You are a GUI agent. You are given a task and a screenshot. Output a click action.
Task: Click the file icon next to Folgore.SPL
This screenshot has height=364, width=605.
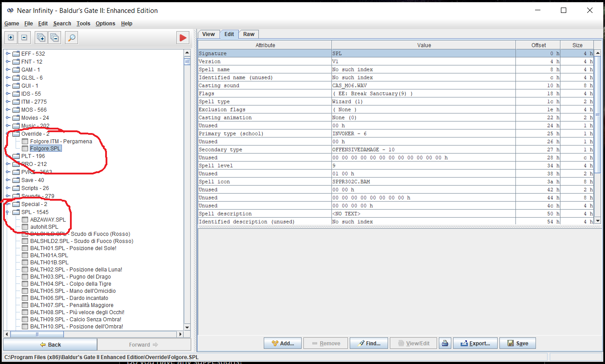[x=25, y=149]
